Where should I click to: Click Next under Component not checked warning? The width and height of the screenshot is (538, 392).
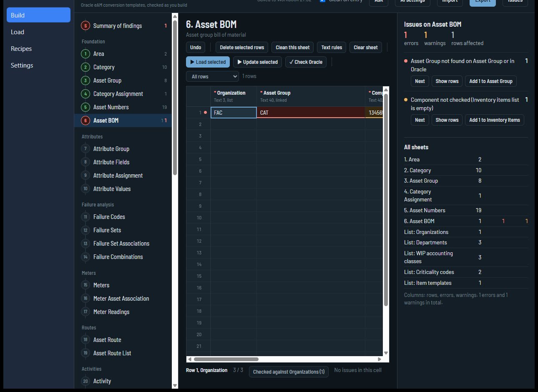(x=420, y=120)
